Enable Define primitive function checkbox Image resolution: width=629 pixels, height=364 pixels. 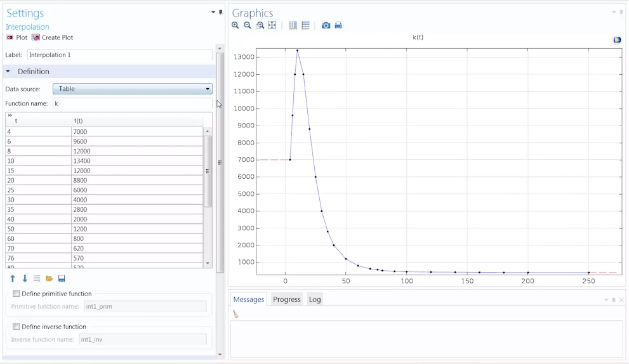(16, 294)
